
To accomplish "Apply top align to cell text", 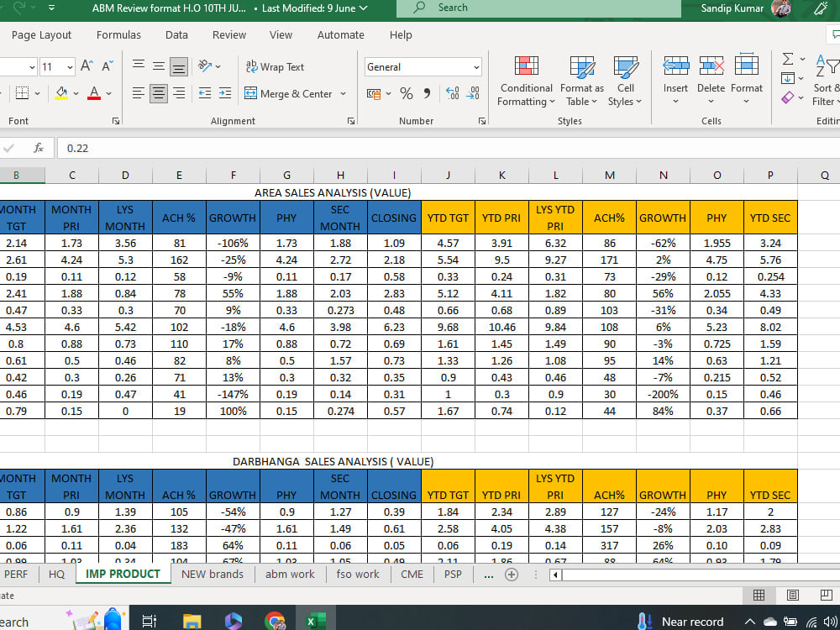I will [x=139, y=66].
